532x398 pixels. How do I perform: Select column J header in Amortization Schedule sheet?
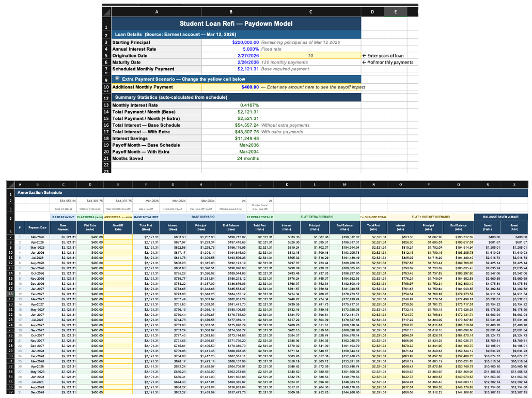point(260,185)
